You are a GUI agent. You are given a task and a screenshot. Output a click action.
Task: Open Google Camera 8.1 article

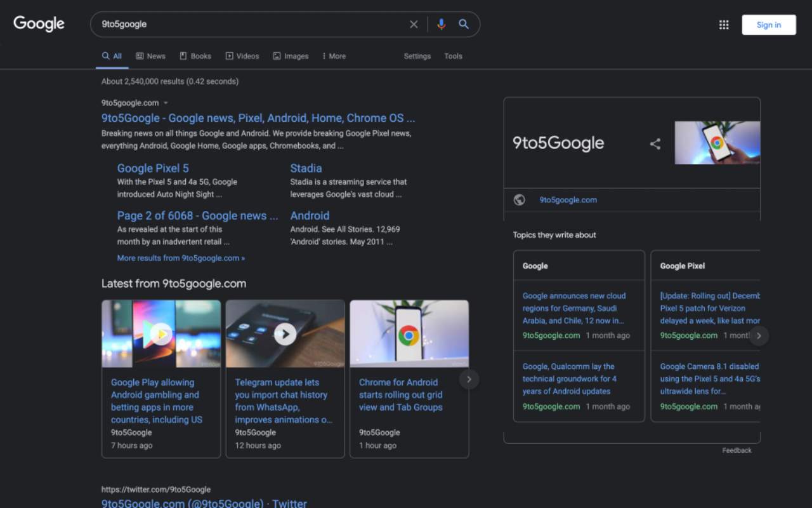(710, 379)
